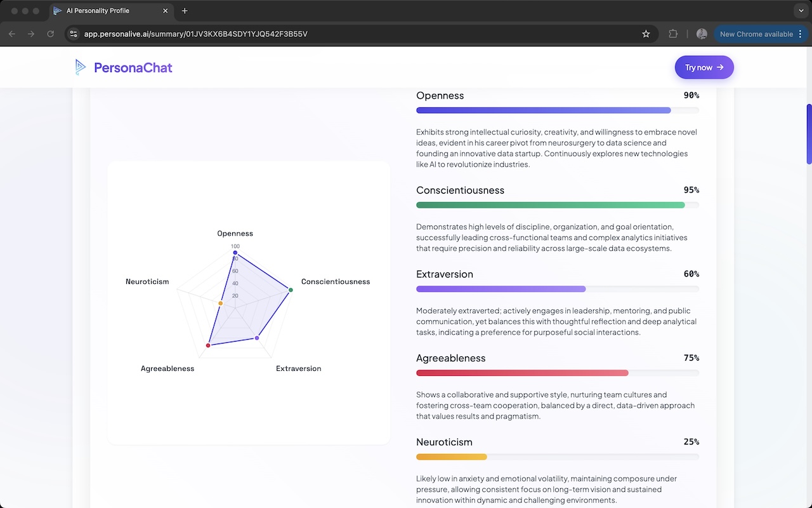Click the Agreeableness description paragraph
This screenshot has width=812, height=508.
click(x=556, y=405)
